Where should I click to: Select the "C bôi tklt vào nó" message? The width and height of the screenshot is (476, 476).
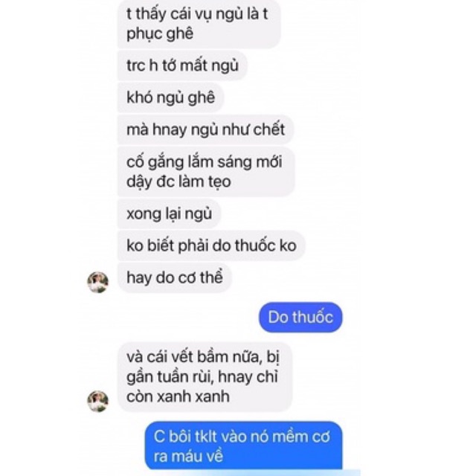(243, 446)
